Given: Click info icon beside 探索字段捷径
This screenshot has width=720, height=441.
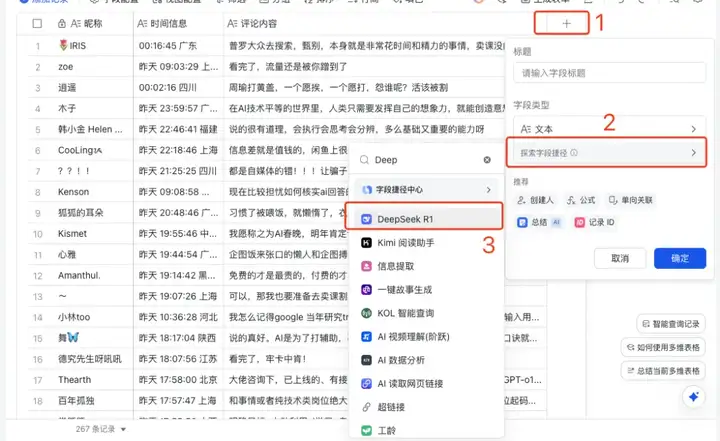Looking at the screenshot, I should pos(574,153).
